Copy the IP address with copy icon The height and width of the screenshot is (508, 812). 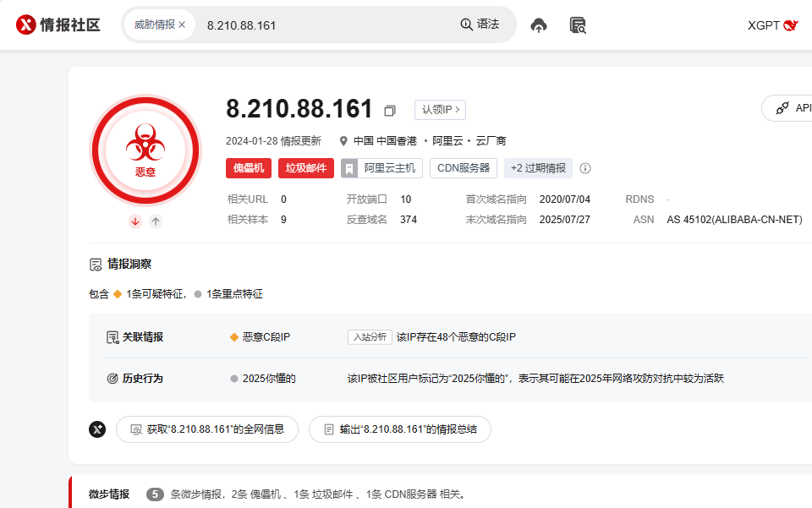[x=390, y=110]
